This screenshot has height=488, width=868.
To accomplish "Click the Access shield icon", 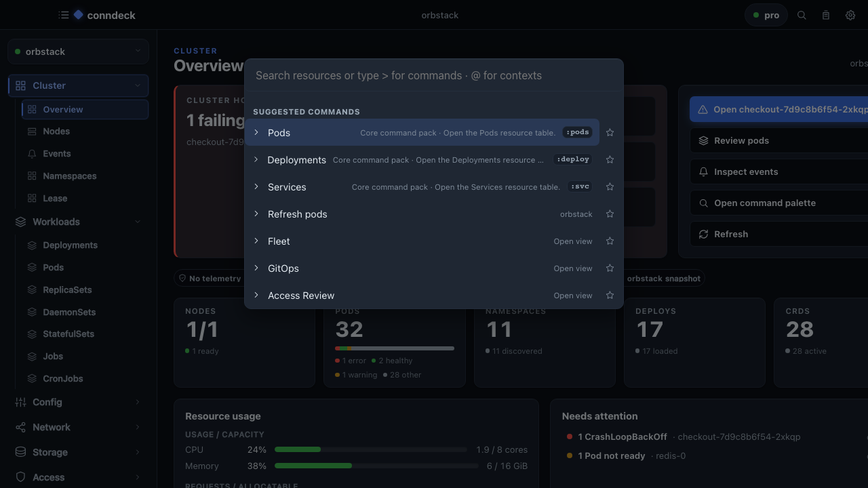I will point(20,477).
